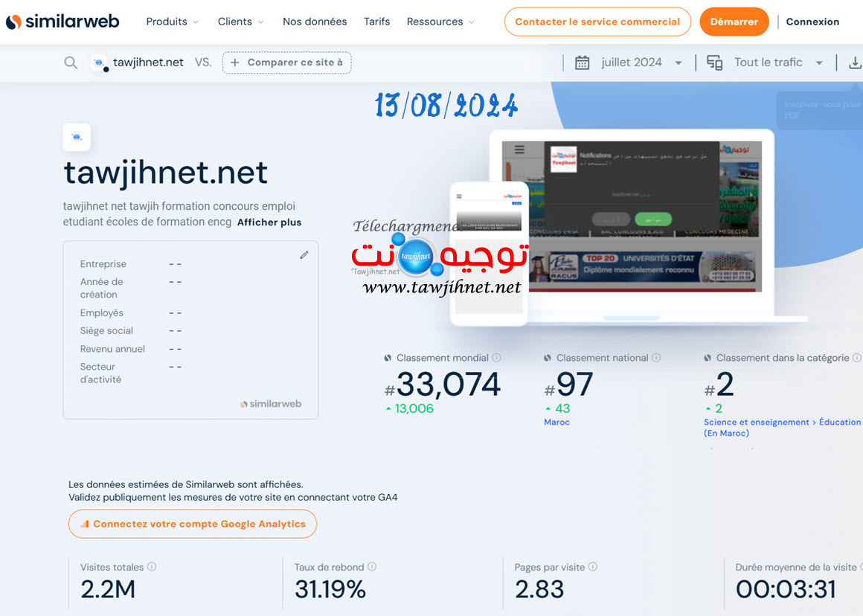This screenshot has width=863, height=616.
Task: Click the download icon
Action: (x=855, y=62)
